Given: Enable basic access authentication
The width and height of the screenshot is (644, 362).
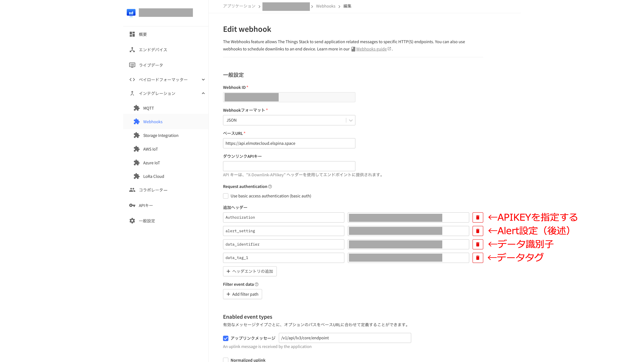Looking at the screenshot, I should (x=226, y=196).
